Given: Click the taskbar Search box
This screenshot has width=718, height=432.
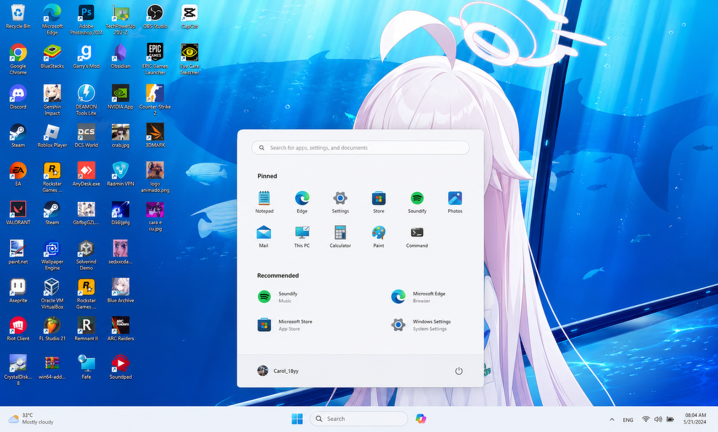Looking at the screenshot, I should [x=359, y=419].
